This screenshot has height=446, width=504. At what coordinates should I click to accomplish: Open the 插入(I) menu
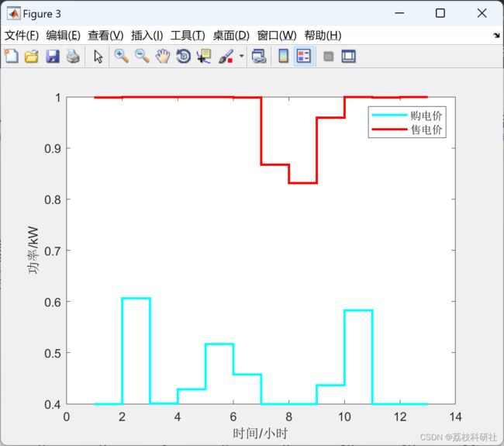coord(147,36)
